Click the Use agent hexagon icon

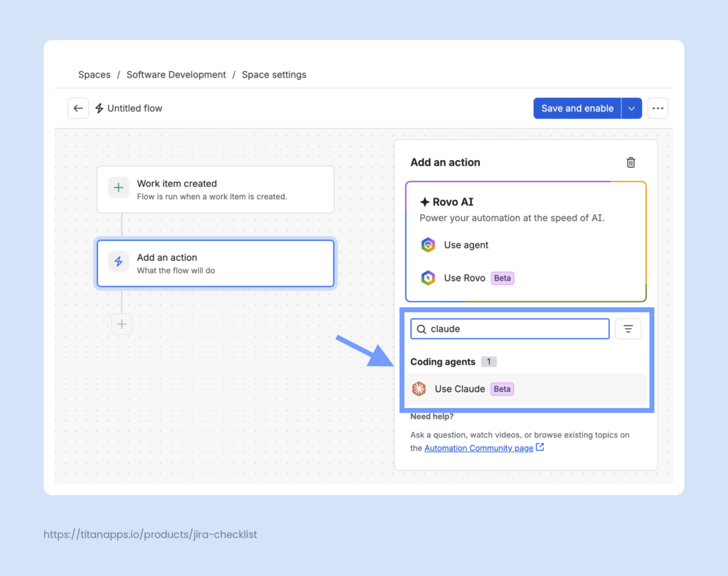(428, 245)
